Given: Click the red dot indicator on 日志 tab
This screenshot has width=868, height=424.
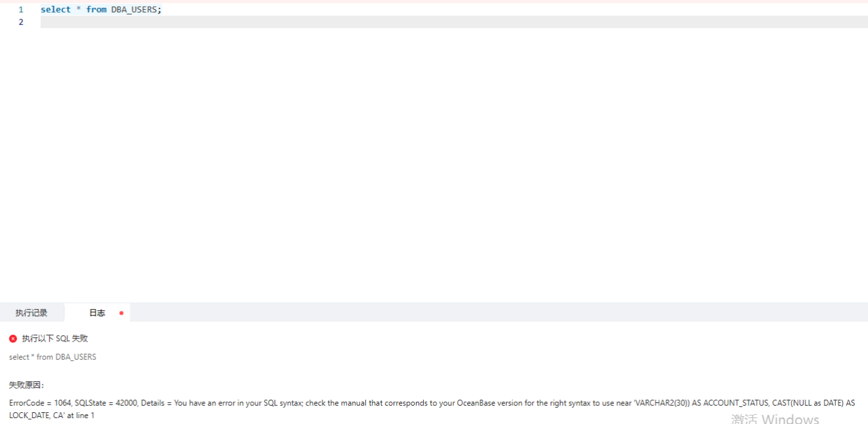Looking at the screenshot, I should coord(121,313).
